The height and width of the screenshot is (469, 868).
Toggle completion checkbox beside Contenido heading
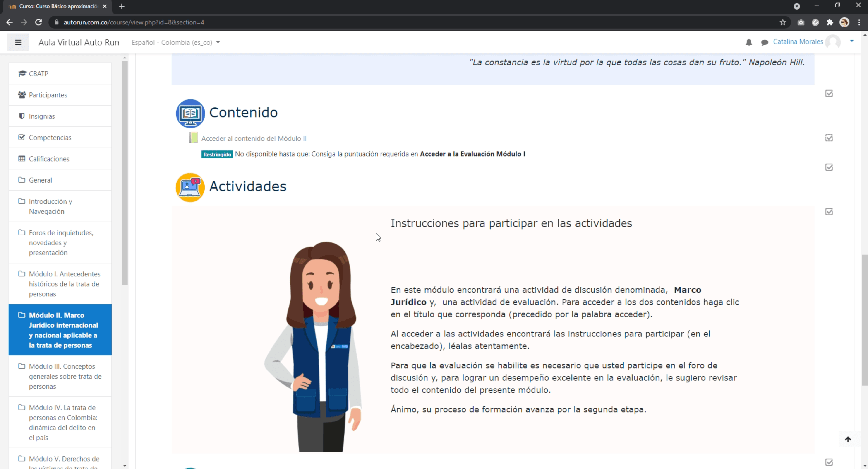[x=829, y=93]
